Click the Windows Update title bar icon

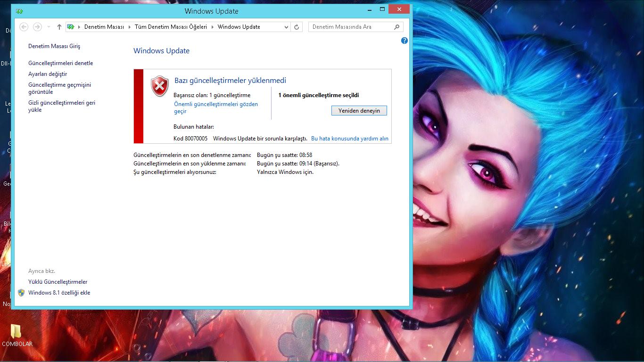[x=19, y=11]
